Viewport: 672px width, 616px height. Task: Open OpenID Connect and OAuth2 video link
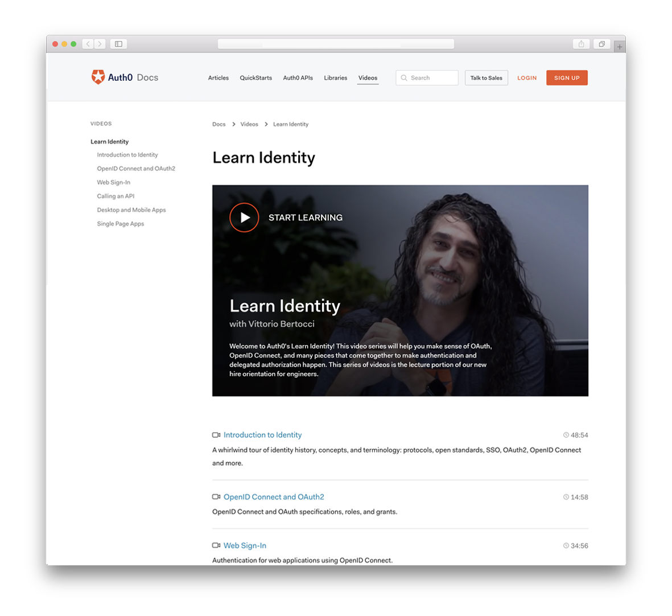pyautogui.click(x=274, y=497)
